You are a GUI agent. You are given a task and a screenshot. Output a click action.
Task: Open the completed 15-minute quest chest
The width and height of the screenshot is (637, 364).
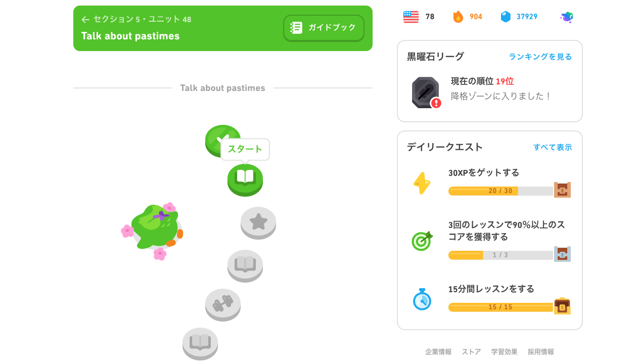point(562,306)
